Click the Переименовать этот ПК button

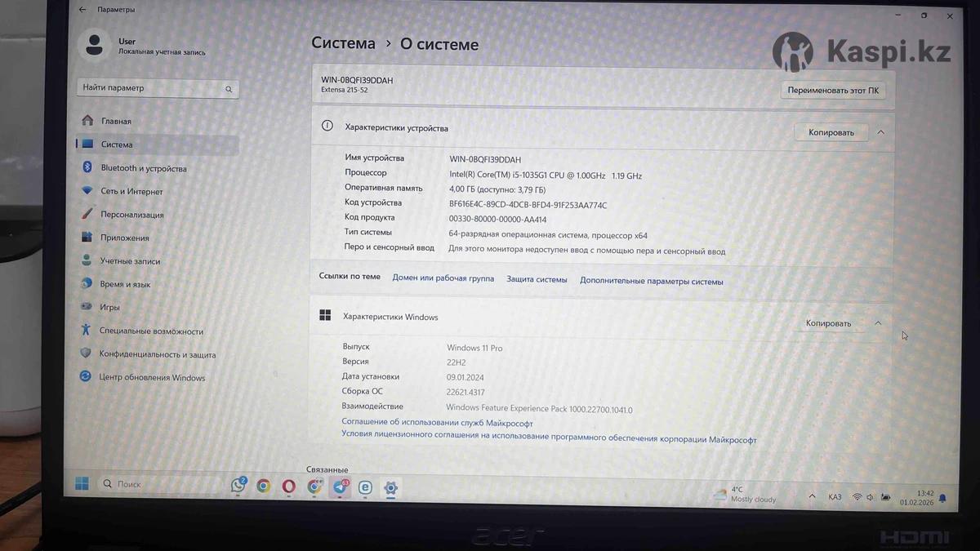(832, 91)
